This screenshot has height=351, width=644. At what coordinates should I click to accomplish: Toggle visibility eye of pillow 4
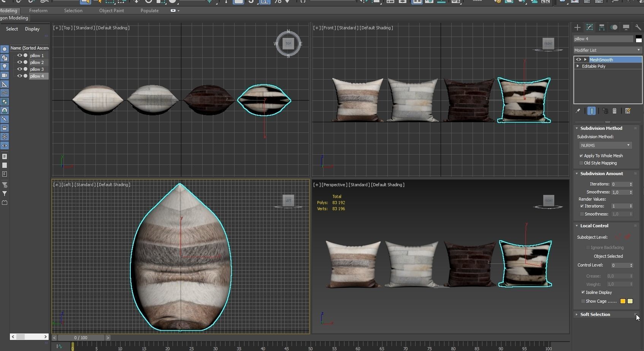point(19,76)
